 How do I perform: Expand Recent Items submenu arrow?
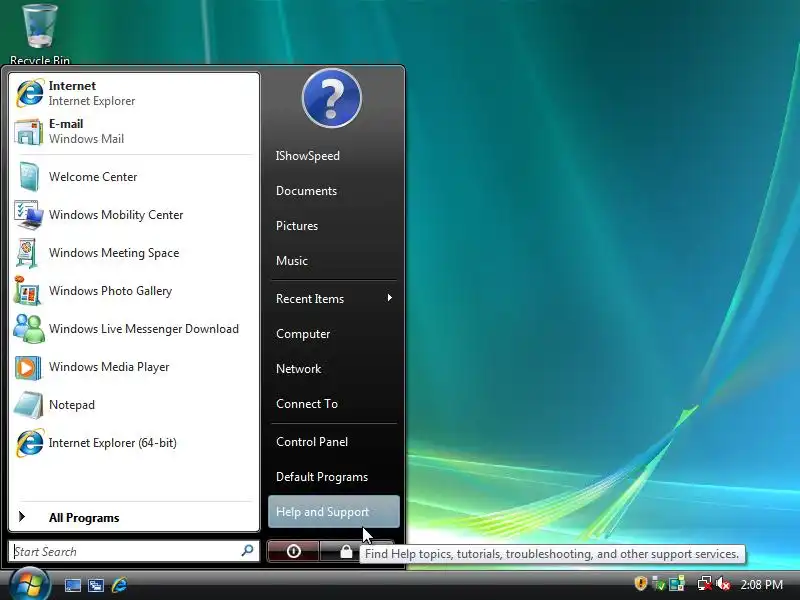[x=390, y=298]
